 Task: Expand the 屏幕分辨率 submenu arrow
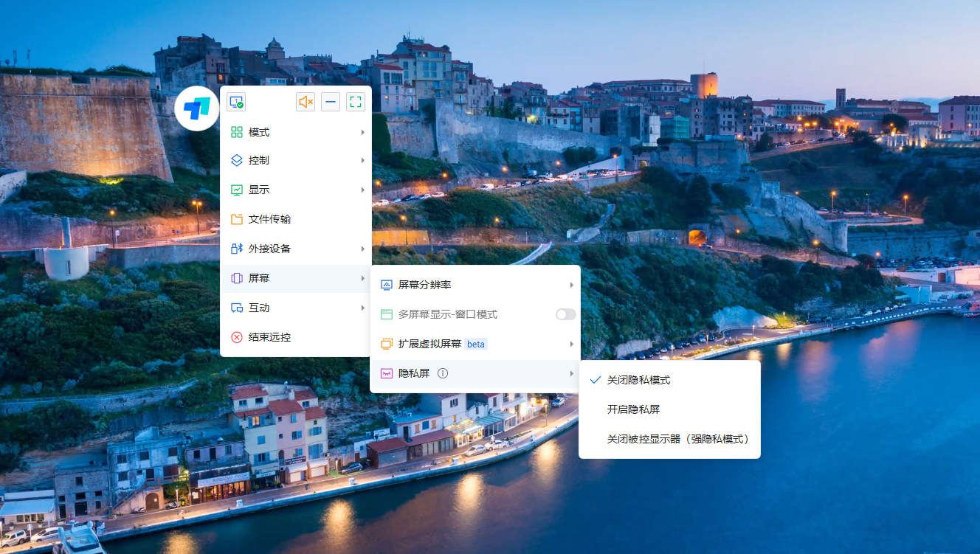point(571,285)
